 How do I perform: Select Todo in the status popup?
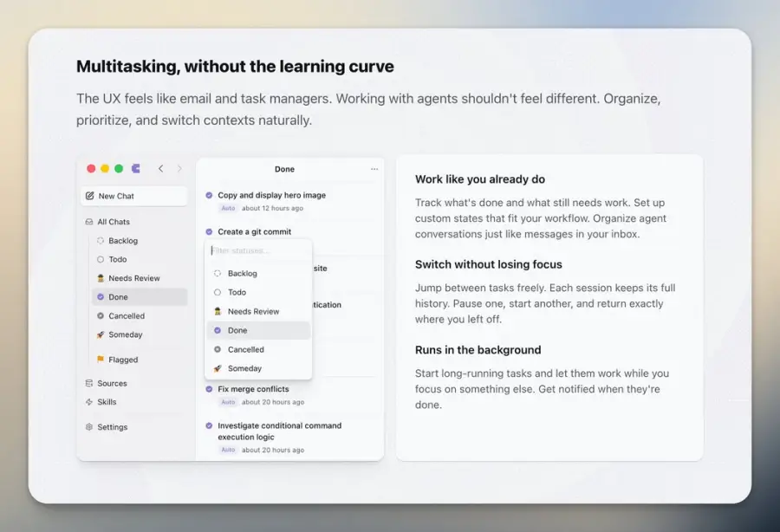pyautogui.click(x=258, y=292)
